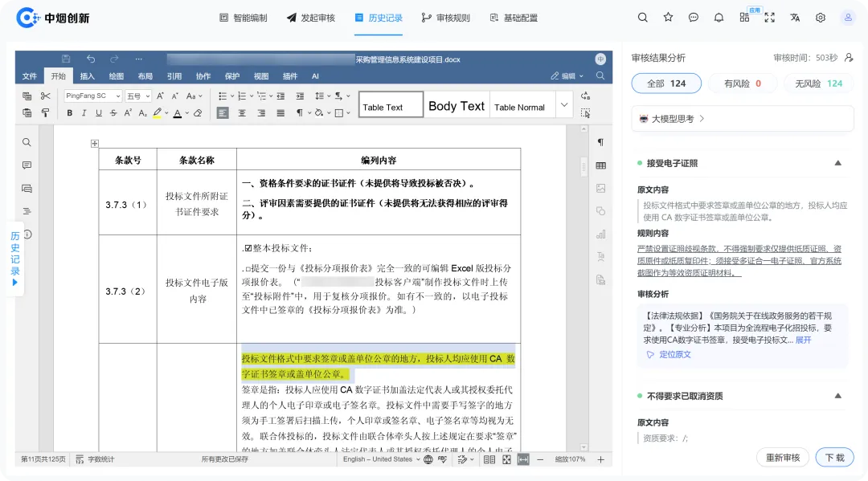Screen dimensions: 868x481
Task: Open image settings in right editor sidebar
Action: point(600,189)
